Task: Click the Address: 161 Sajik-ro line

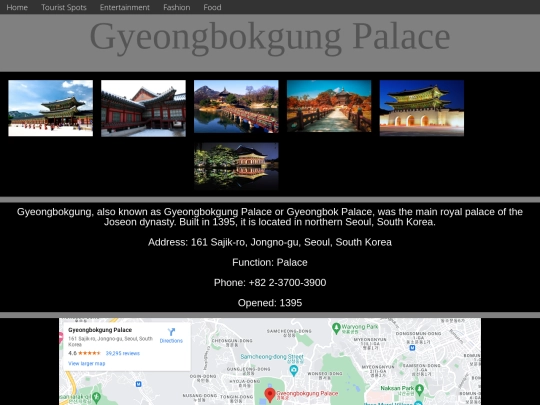Action: pyautogui.click(x=270, y=242)
